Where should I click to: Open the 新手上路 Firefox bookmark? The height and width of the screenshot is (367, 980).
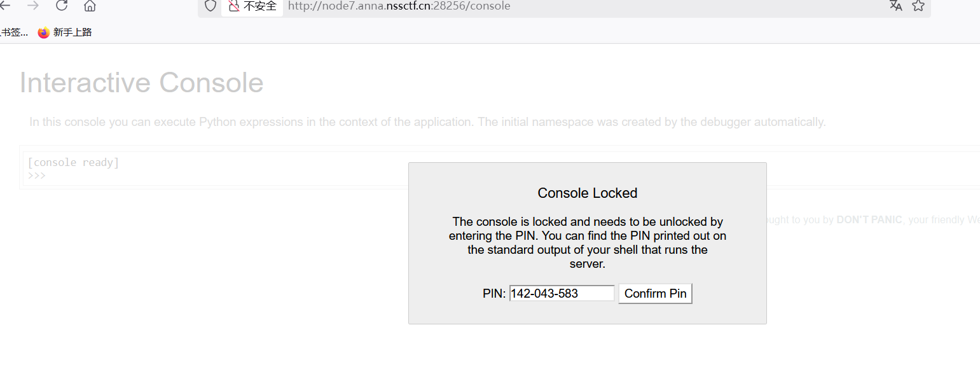(65, 32)
